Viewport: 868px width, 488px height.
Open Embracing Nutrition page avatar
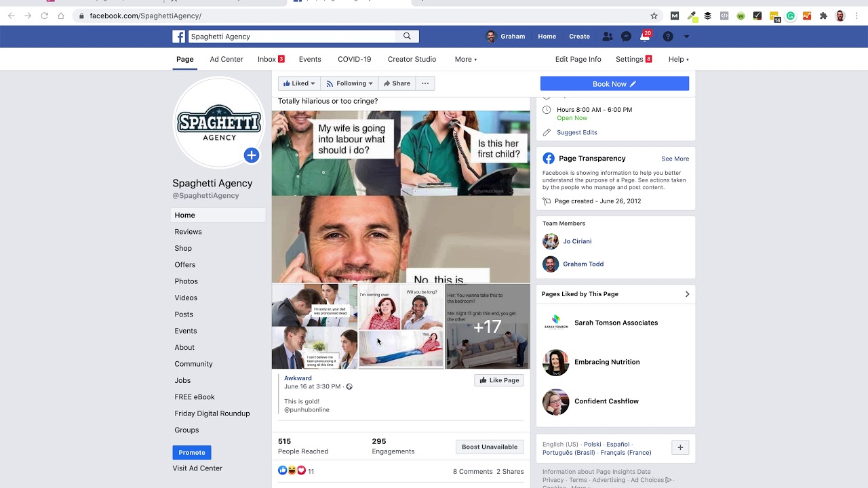(556, 363)
